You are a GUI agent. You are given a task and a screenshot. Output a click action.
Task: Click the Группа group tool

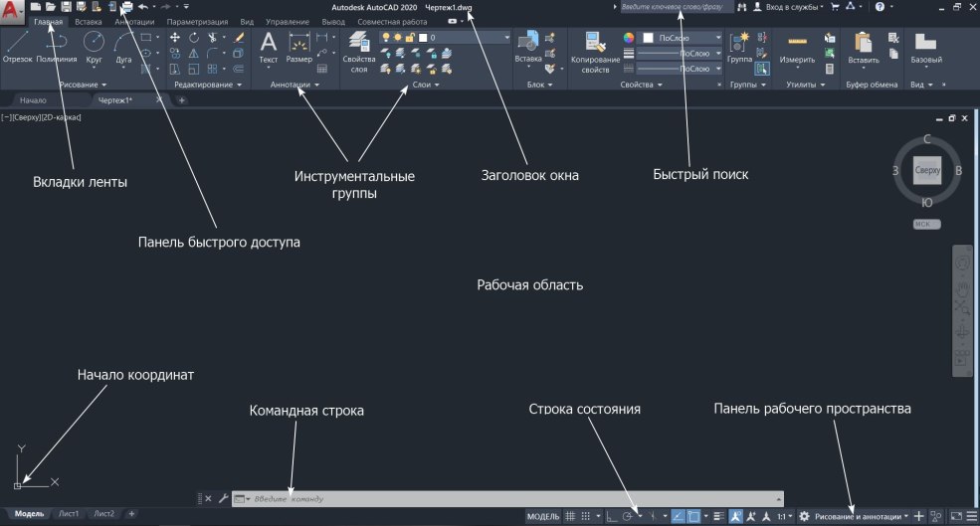pyautogui.click(x=739, y=48)
